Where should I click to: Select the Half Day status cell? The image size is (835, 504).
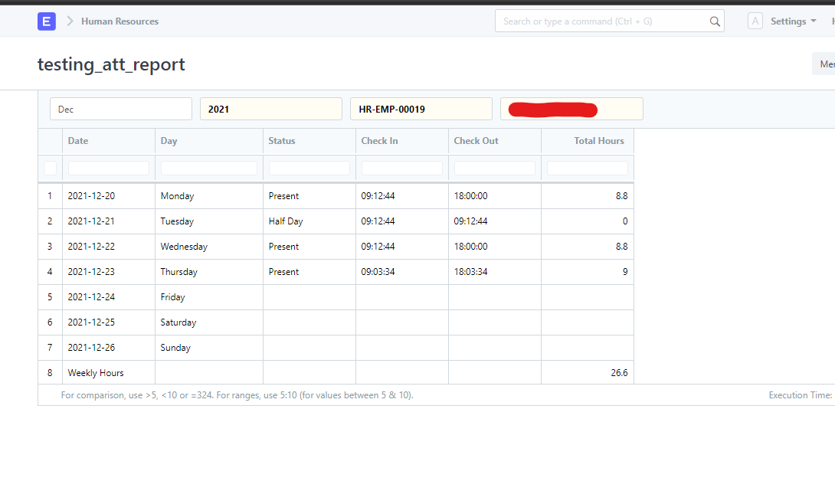[286, 221]
